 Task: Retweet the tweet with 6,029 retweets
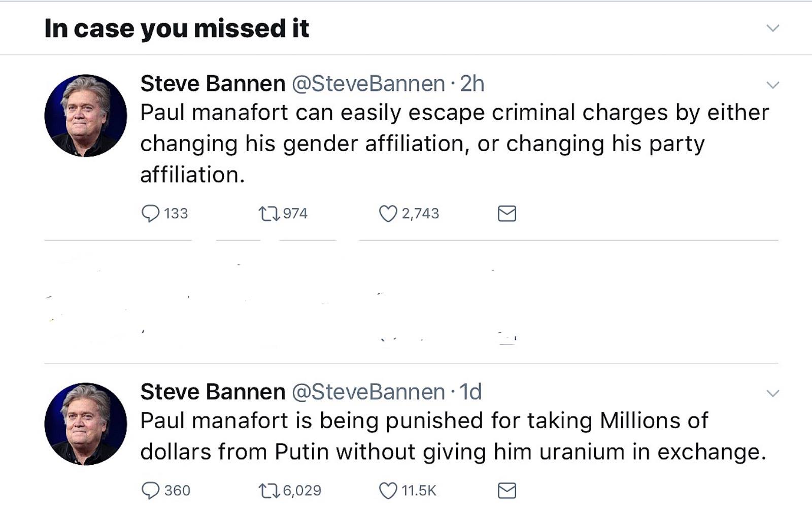pyautogui.click(x=269, y=491)
